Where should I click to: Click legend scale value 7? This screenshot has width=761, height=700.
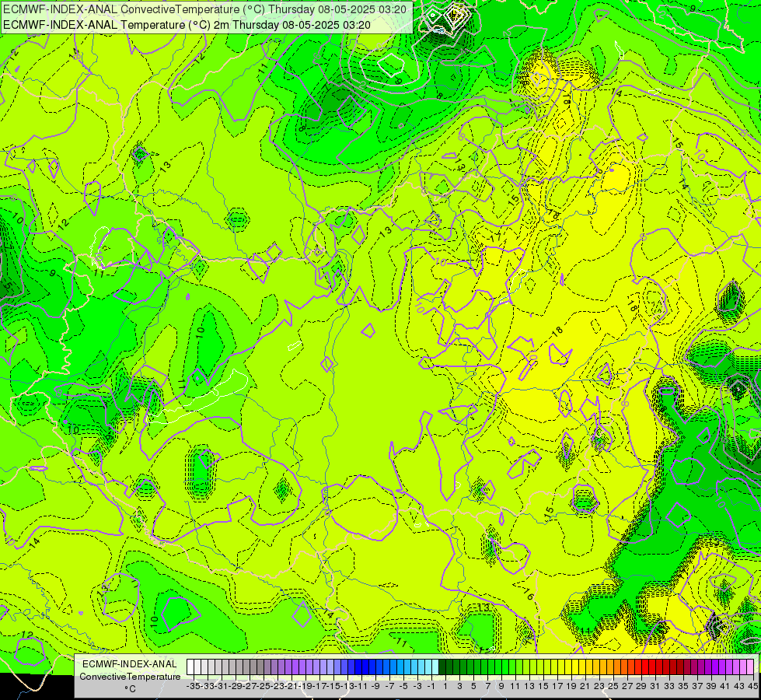487,687
